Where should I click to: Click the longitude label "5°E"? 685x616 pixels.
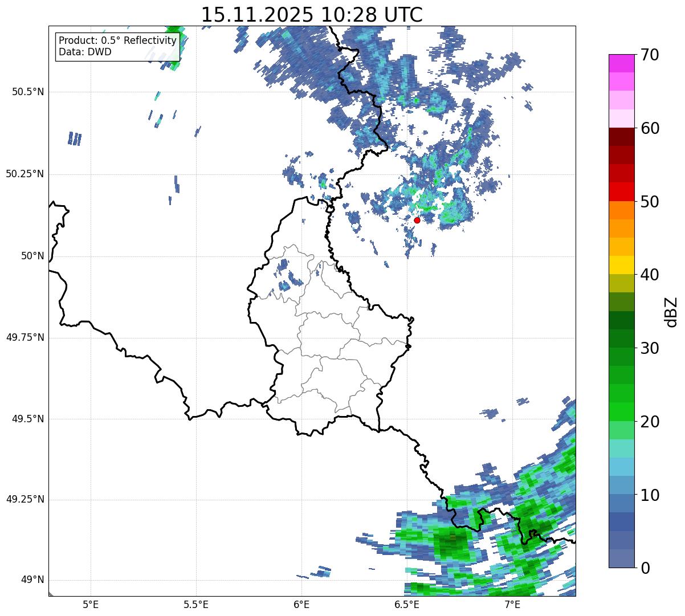pyautogui.click(x=91, y=605)
